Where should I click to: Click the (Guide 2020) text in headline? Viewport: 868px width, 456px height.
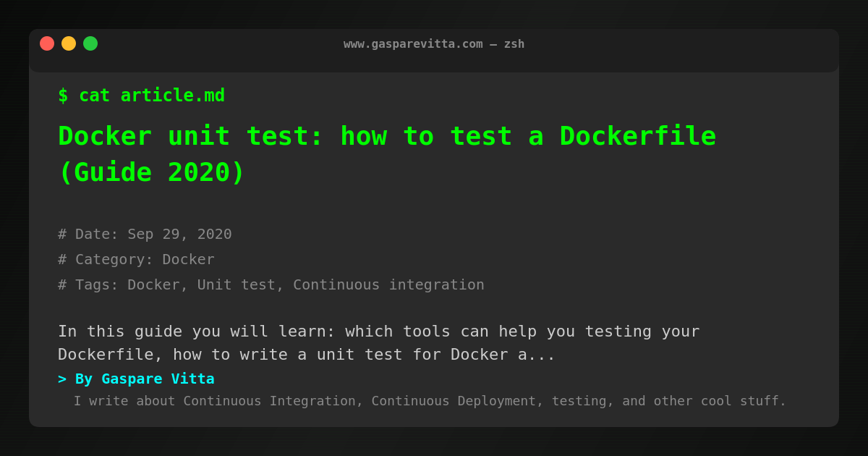point(152,172)
